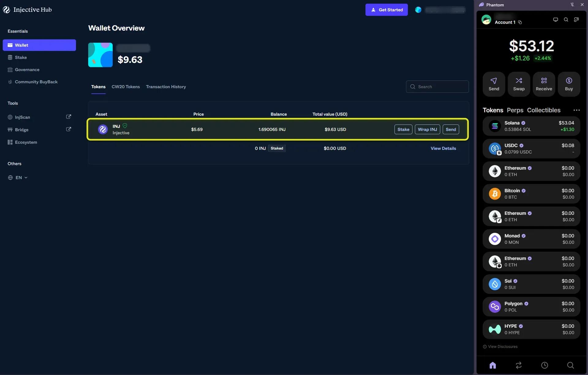588x375 pixels.
Task: Click Receive in Phantom wallet
Action: (x=544, y=84)
